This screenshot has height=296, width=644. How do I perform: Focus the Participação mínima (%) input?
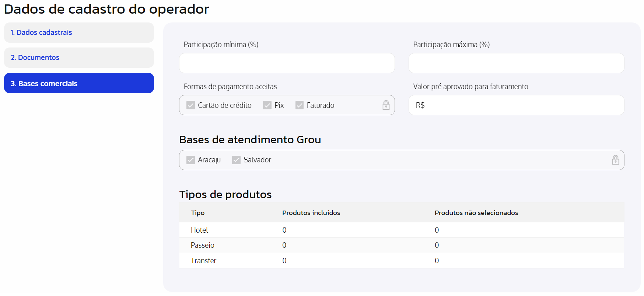pyautogui.click(x=287, y=63)
